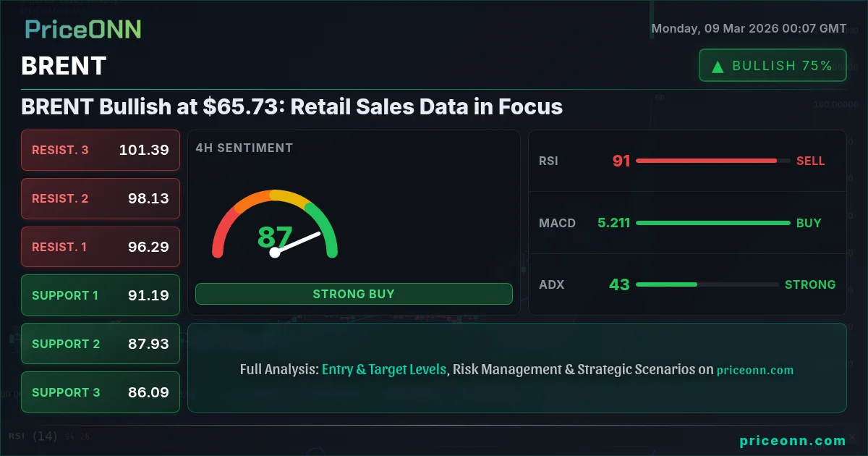Click the BULLISH 75% badge

point(773,65)
